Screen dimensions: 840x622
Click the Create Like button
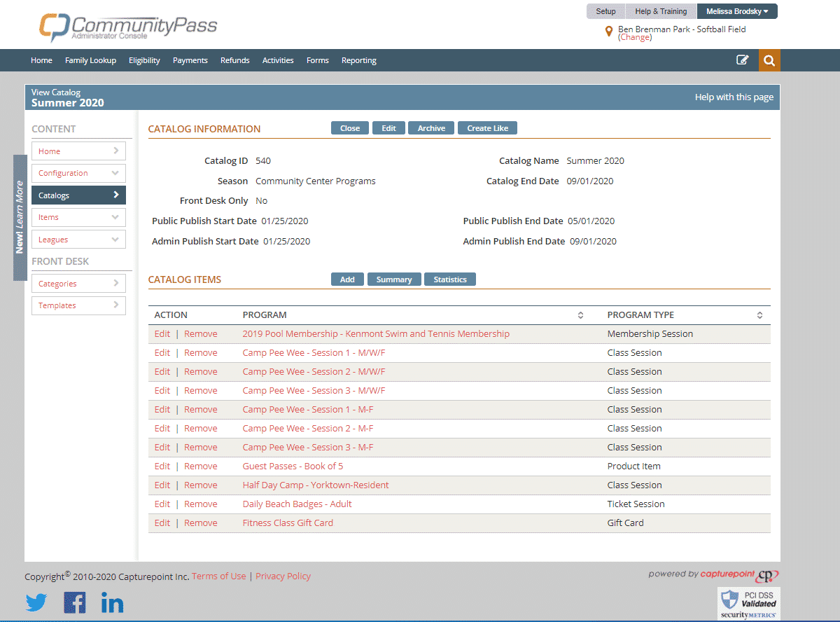pyautogui.click(x=487, y=127)
